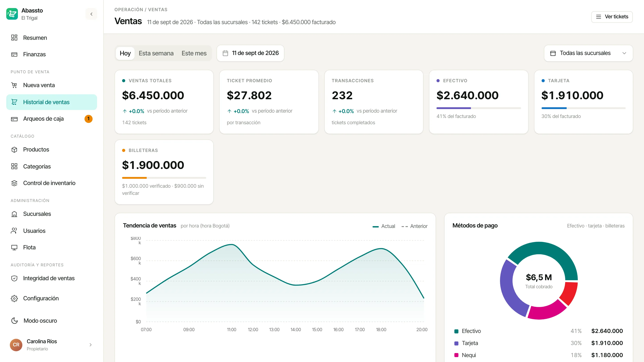Click the calendar icon in date picker
Viewport: 644px width, 362px height.
tap(225, 53)
